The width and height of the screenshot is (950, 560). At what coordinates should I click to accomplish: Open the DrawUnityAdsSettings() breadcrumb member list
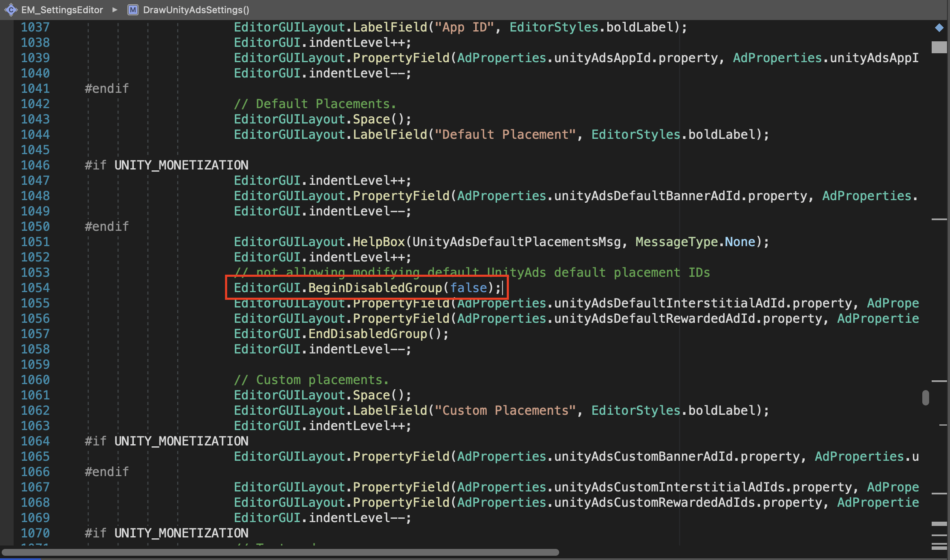pos(196,10)
